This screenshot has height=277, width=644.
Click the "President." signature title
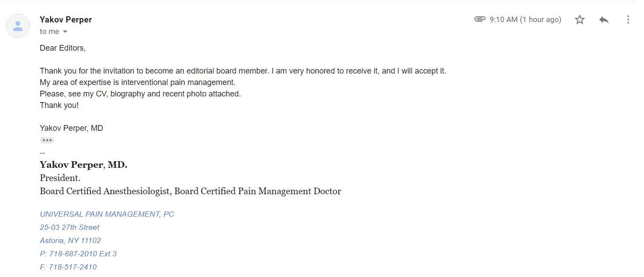coord(60,178)
